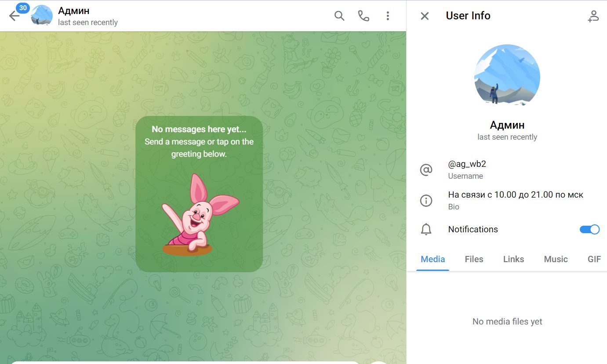Close the User Info panel

425,16
